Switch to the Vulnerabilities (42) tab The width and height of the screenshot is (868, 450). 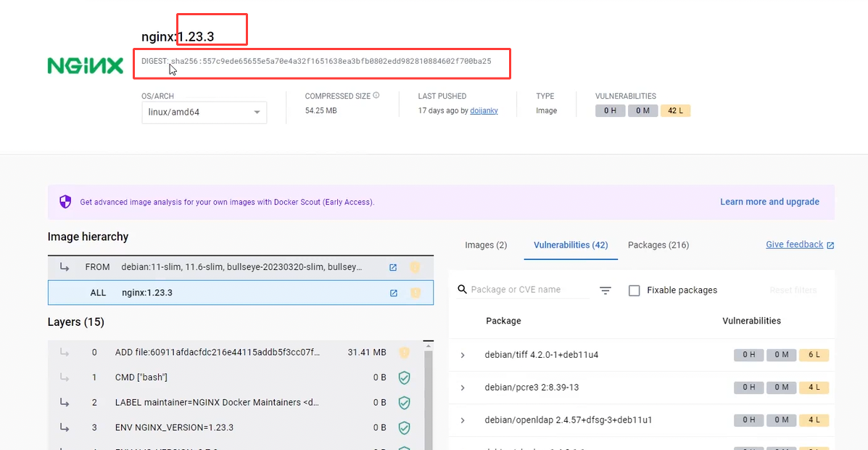[x=571, y=245]
